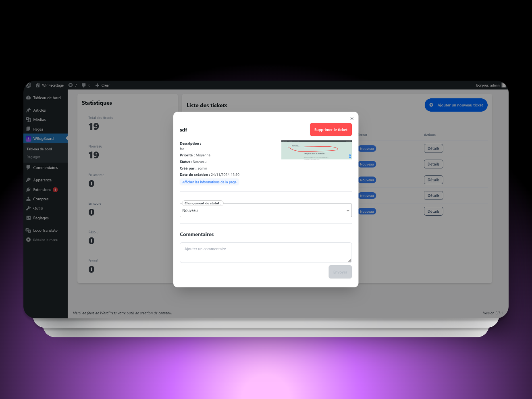Open the Changement de statut dropdown
The height and width of the screenshot is (399, 532).
(266, 210)
